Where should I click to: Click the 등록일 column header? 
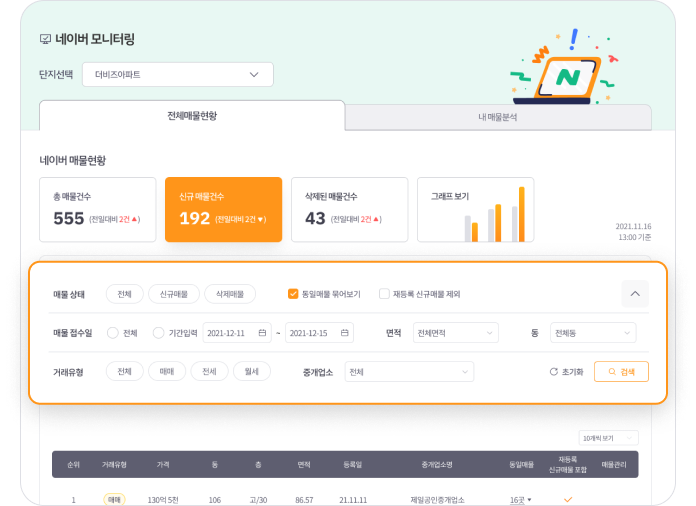tap(352, 464)
